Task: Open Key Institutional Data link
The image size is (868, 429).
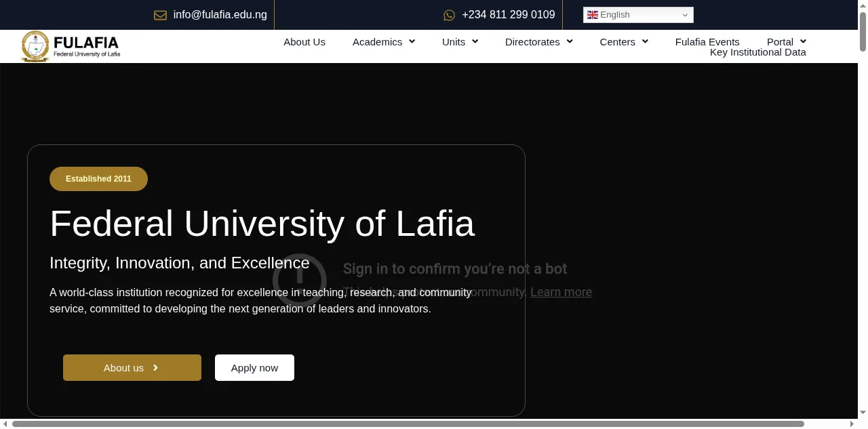Action: click(x=758, y=52)
